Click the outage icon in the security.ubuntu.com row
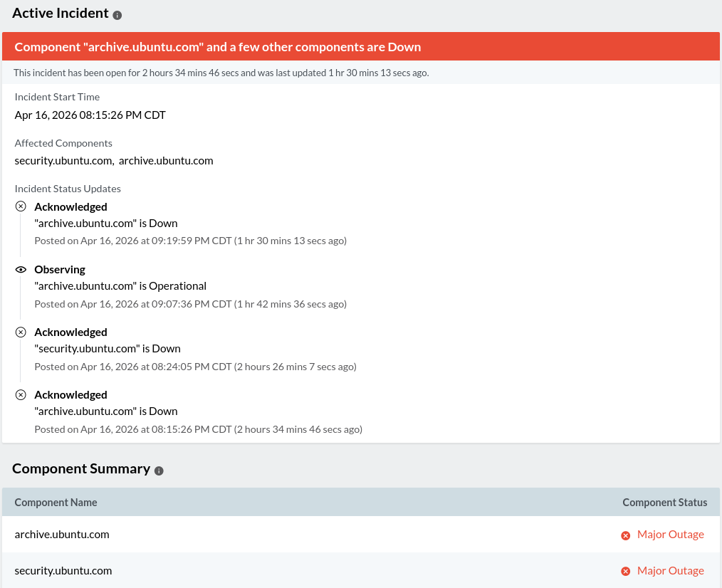This screenshot has width=722, height=588. click(625, 571)
